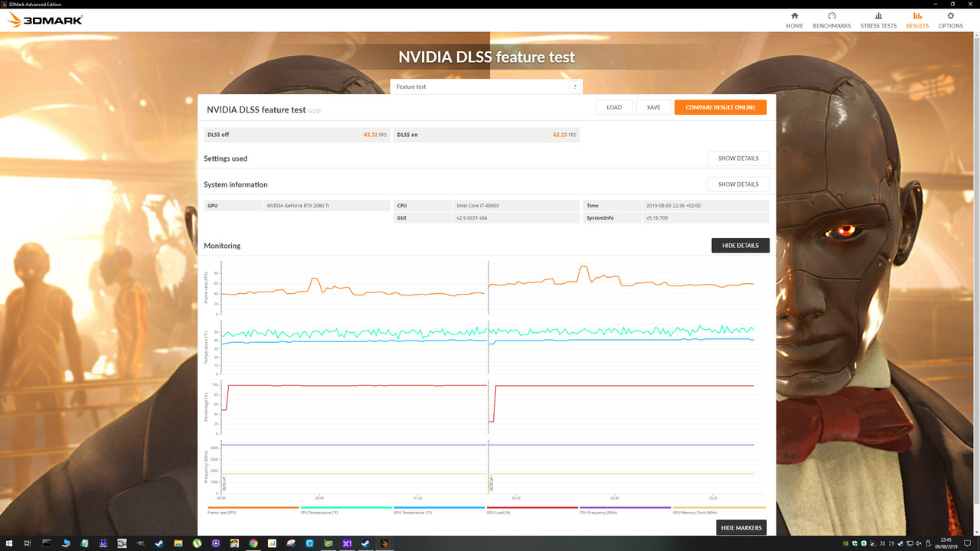Click the Load button
980x551 pixels.
[x=614, y=107]
